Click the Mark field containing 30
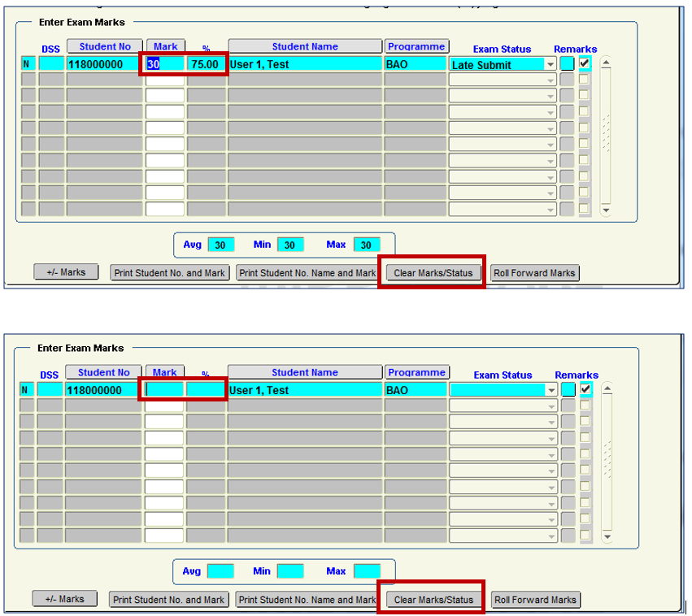 (x=165, y=64)
